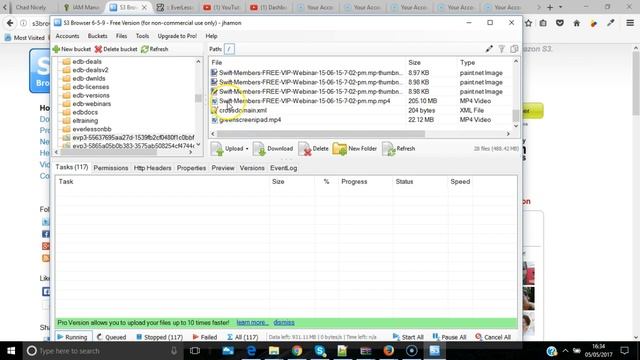Click the filter funnel icon
Viewport: 640px width, 360px height.
click(502, 49)
